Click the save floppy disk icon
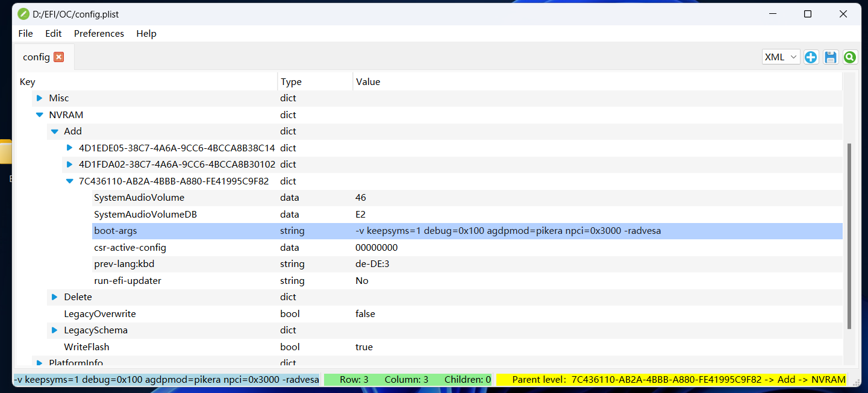Viewport: 868px width, 393px height. (x=831, y=57)
